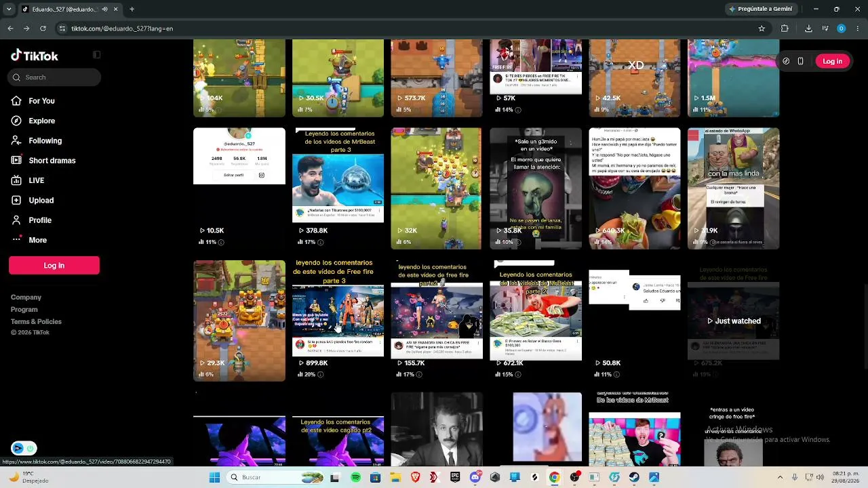
Task: Open the video with 29.3K views
Action: 239,321
